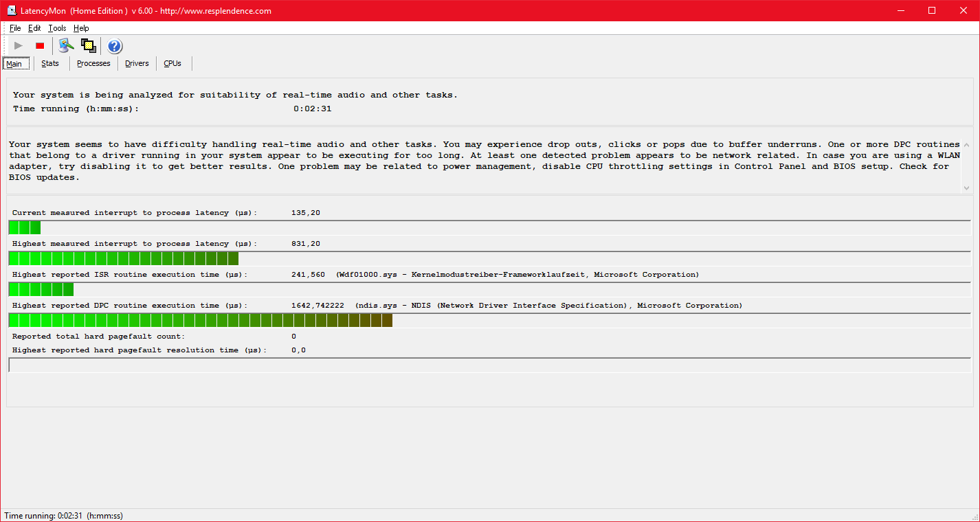
Task: Open the Tools menu
Action: [x=57, y=28]
